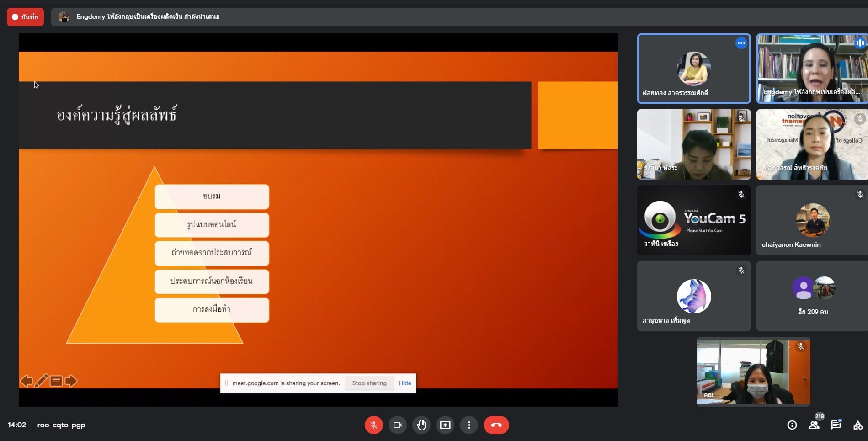Open the meeting details info icon
Image resolution: width=868 pixels, height=441 pixels.
click(x=792, y=425)
